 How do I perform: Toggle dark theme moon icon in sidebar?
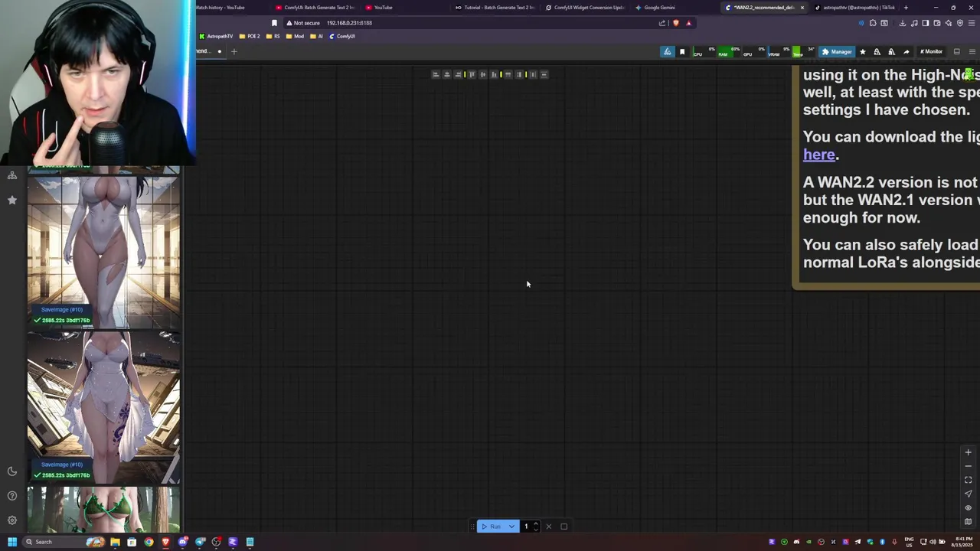[x=12, y=471]
